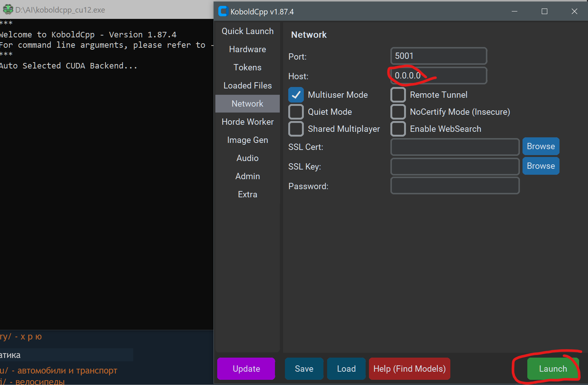Maximize the KoboldCpp window
Viewport: 588px width, 385px height.
544,11
